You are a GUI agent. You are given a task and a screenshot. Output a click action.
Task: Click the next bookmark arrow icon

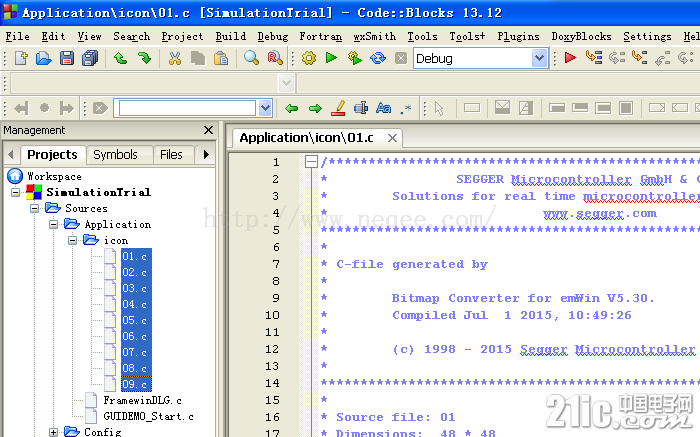67,108
